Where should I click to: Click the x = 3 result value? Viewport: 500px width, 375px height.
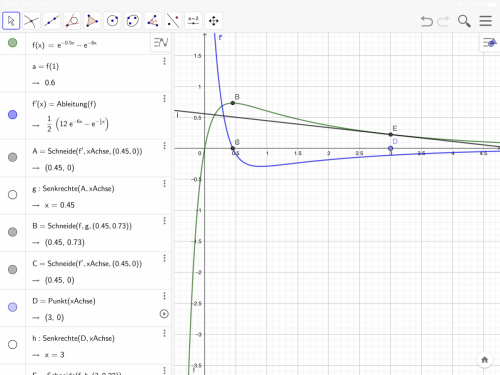(54, 355)
